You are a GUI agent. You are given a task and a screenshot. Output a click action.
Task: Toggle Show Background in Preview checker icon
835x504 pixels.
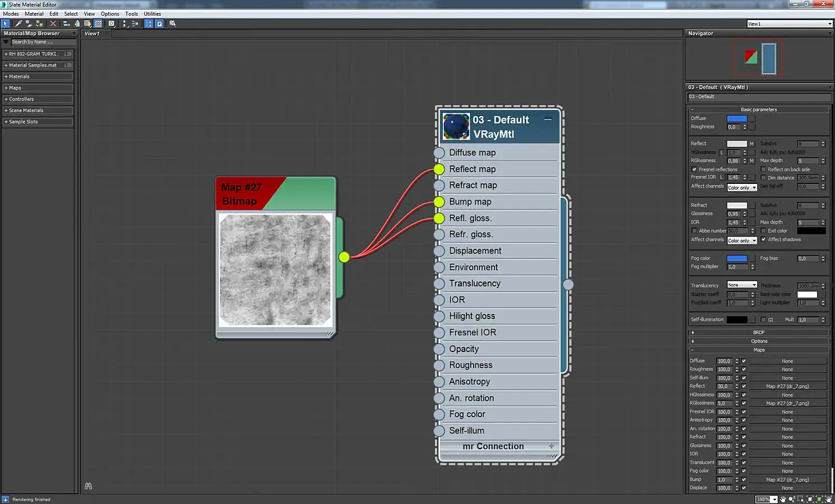tap(98, 24)
